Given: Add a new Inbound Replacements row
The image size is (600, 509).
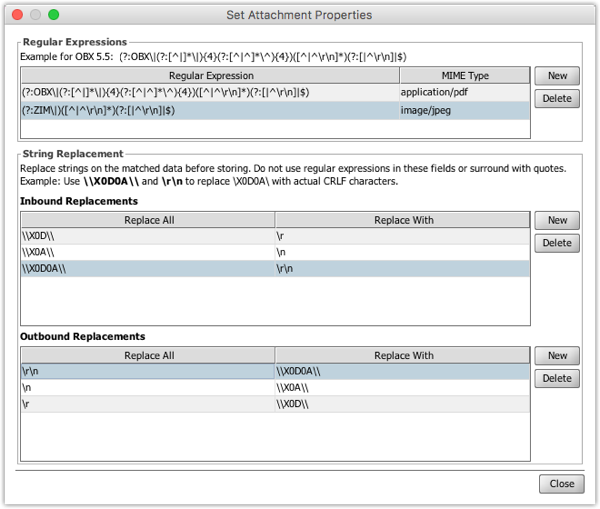Looking at the screenshot, I should tap(557, 220).
